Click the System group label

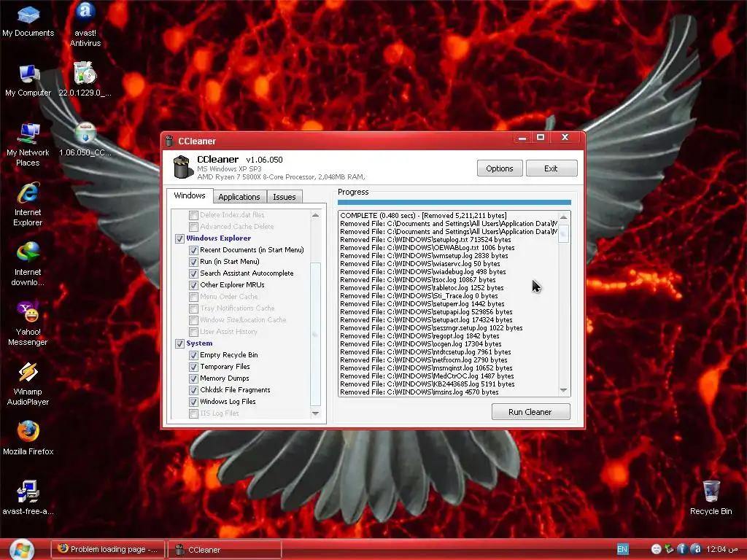click(x=199, y=343)
